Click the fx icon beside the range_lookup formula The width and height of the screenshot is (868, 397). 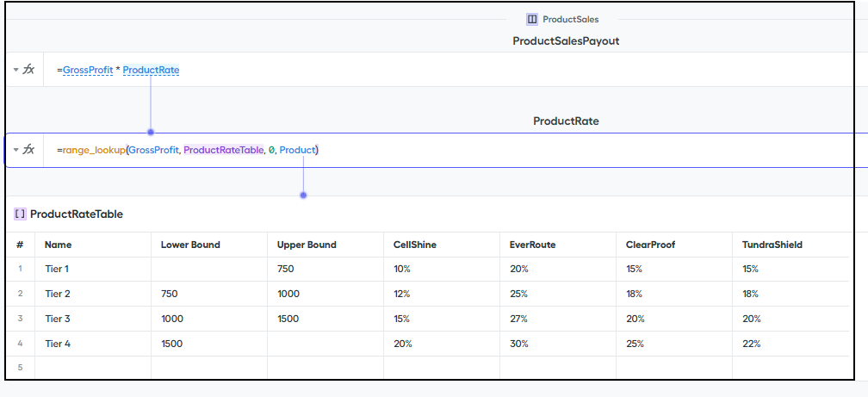pos(28,150)
